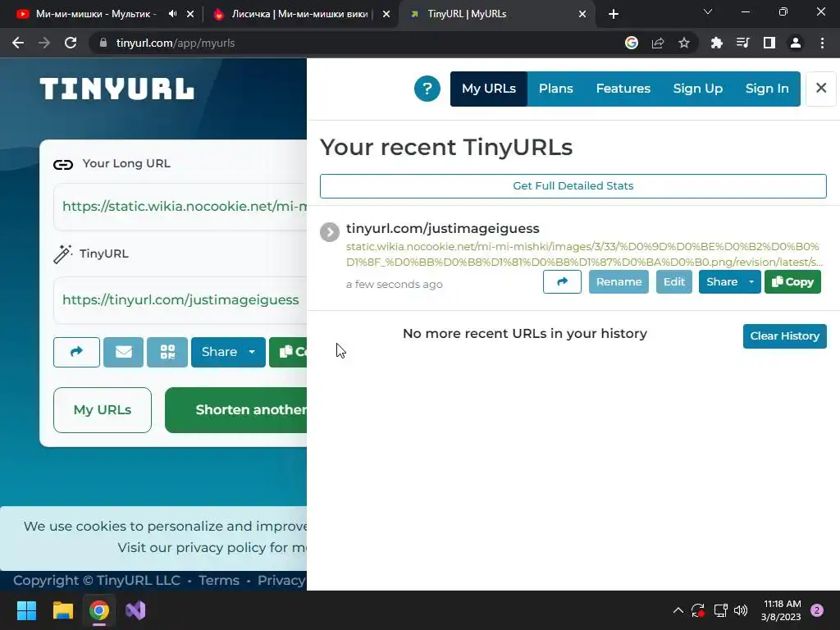Open the Terms footer link
Viewport: 840px width, 630px height.
click(218, 580)
